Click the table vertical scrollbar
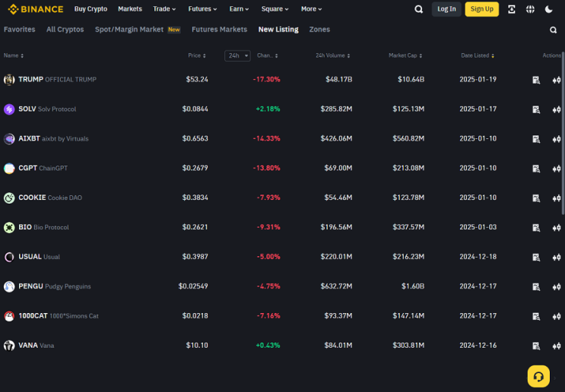This screenshot has height=392, width=565. coord(563,133)
